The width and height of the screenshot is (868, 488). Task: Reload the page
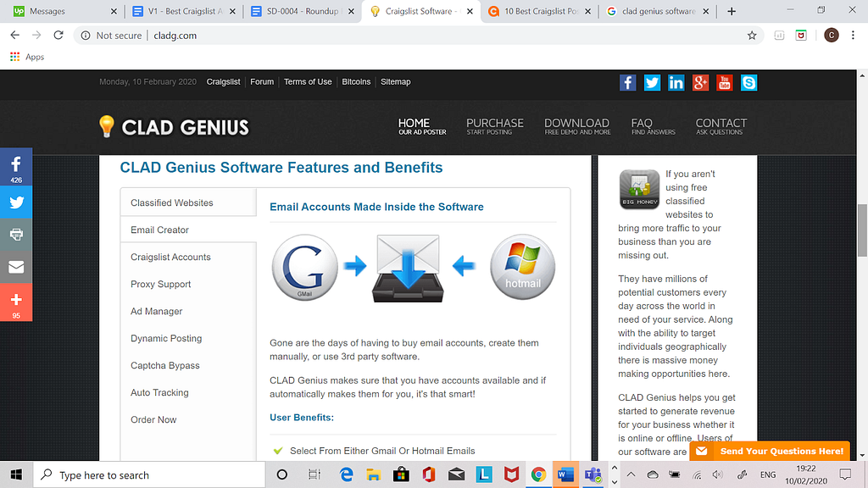(x=58, y=36)
